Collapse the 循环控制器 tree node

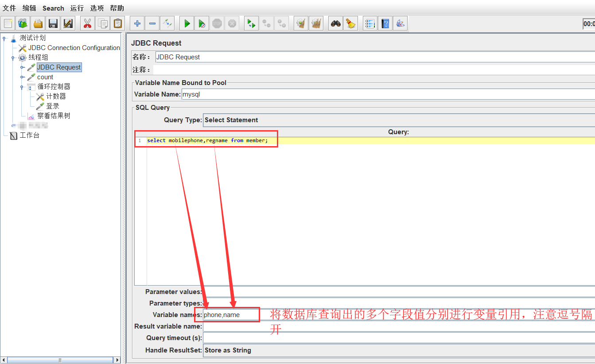pyautogui.click(x=22, y=87)
